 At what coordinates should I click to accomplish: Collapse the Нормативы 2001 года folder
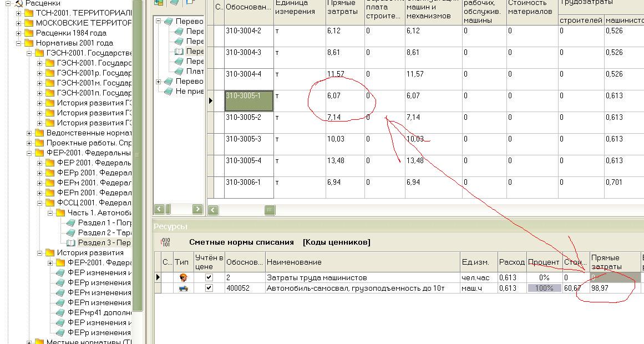pos(18,43)
